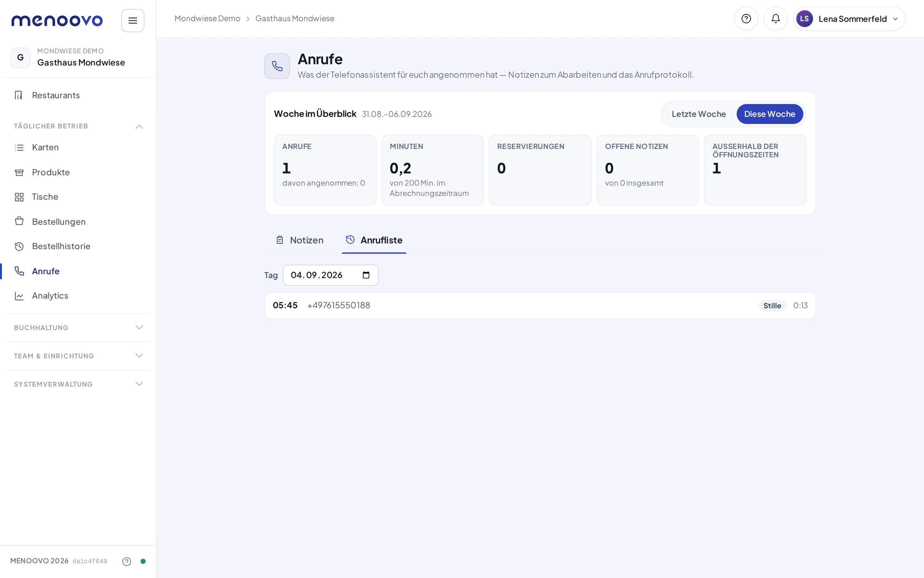Open Bestellhistorie in sidebar
The height and width of the screenshot is (578, 924).
[78, 246]
